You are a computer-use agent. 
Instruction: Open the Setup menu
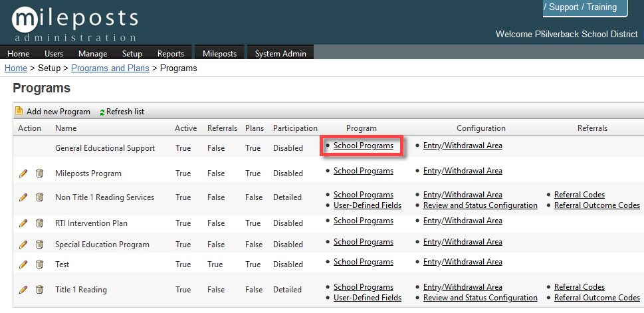point(132,54)
